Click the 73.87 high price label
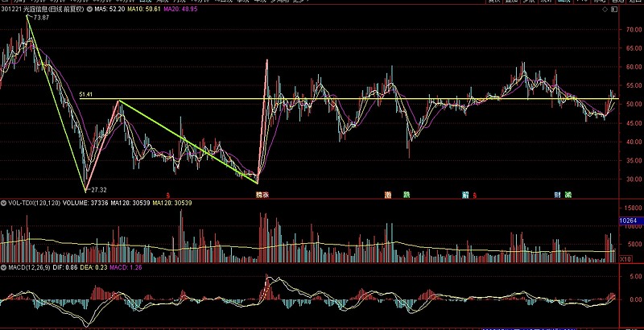This screenshot has width=644, height=330. click(42, 18)
